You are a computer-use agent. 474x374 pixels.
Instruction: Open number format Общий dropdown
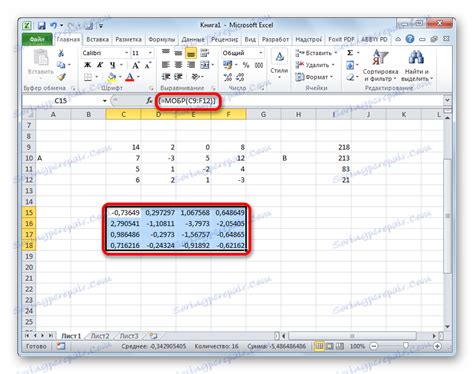(260, 53)
